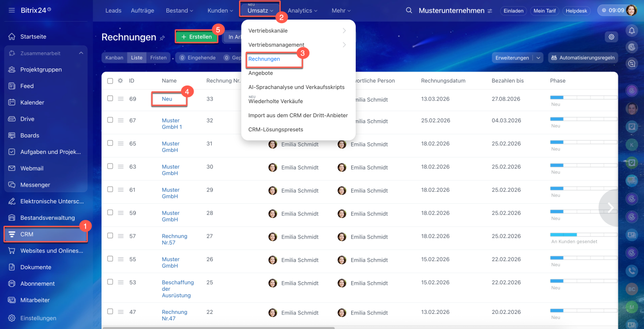Viewport: 644px width, 329px height.
Task: Click the notifications bell icon
Action: pyautogui.click(x=631, y=31)
